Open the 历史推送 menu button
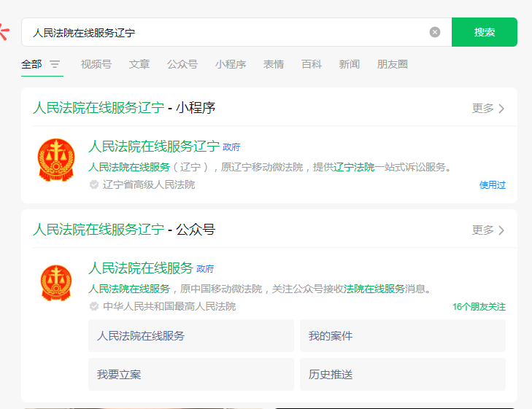Screen dimensions: 532x409 [403, 374]
